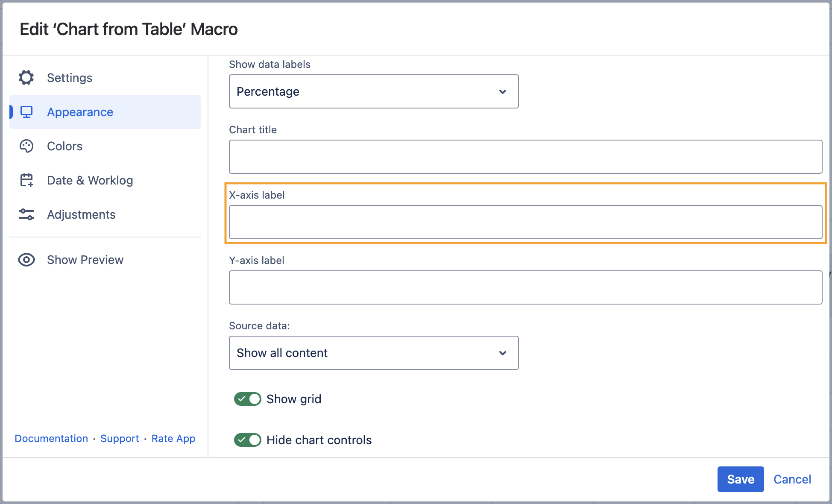
Task: Click the Settings gear icon
Action: (x=26, y=78)
